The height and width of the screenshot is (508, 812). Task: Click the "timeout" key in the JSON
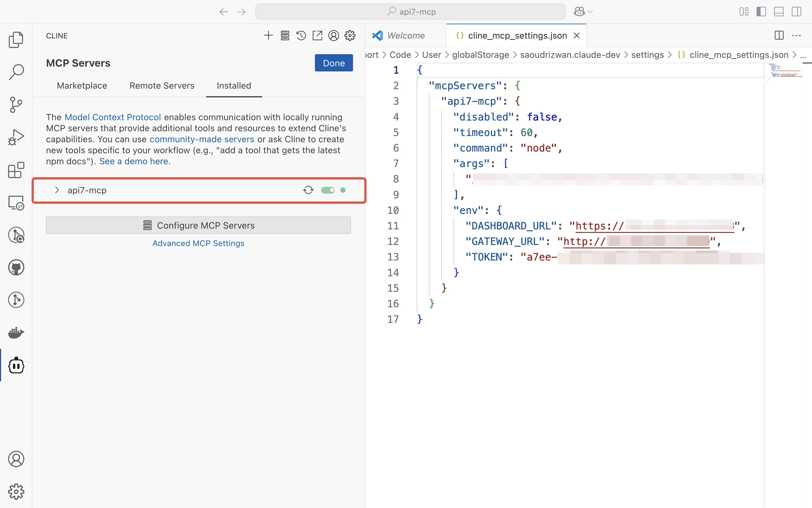(480, 132)
